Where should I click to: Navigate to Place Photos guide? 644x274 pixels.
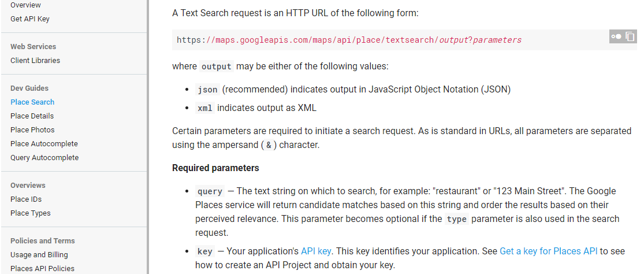pos(32,130)
